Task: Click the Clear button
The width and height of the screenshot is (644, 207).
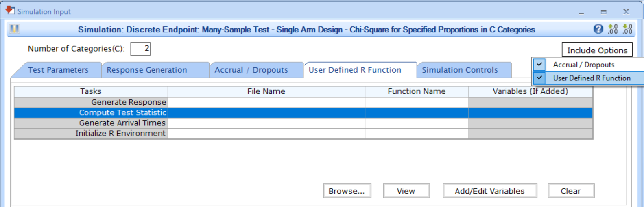Action: point(570,191)
